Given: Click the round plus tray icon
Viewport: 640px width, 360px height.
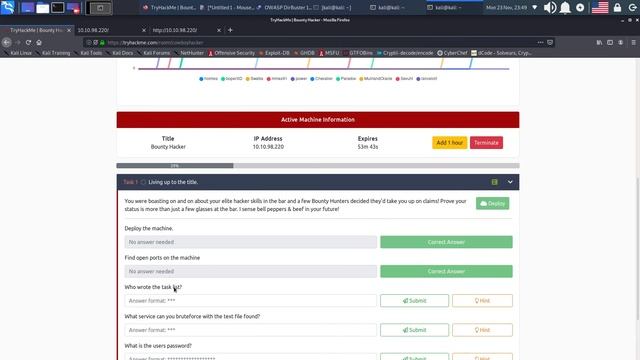Looking at the screenshot, I should pyautogui.click(x=580, y=7).
